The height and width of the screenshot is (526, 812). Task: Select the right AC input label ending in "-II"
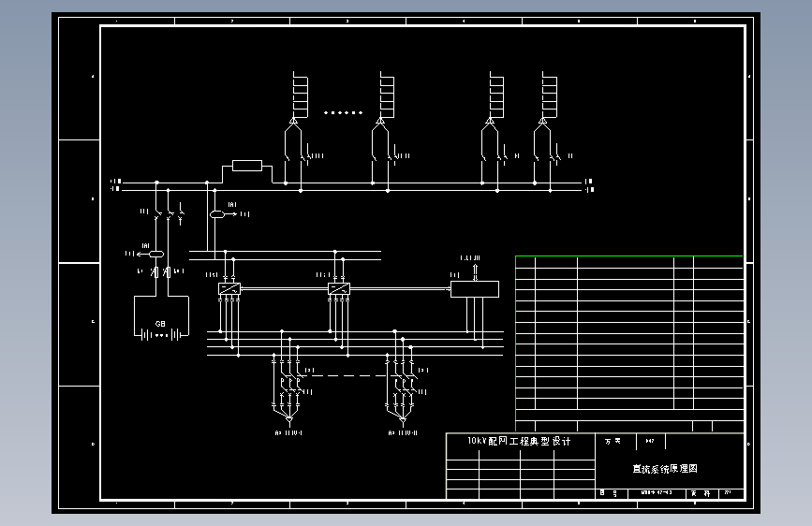(x=403, y=432)
